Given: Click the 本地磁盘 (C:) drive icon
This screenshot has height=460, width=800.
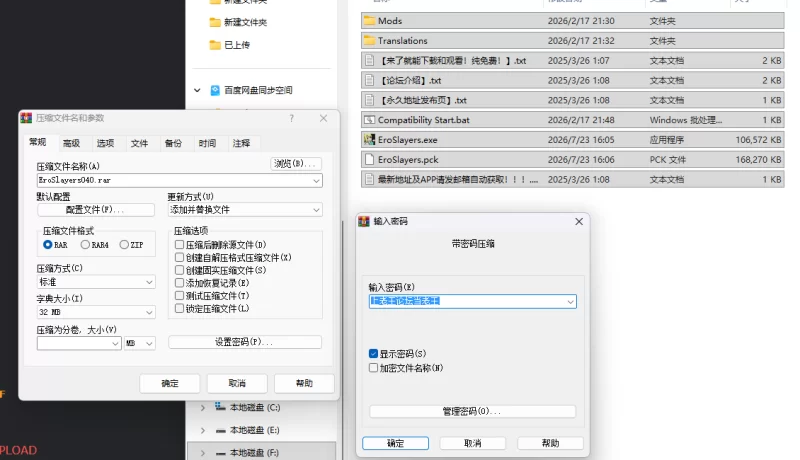Looking at the screenshot, I should pyautogui.click(x=220, y=406).
